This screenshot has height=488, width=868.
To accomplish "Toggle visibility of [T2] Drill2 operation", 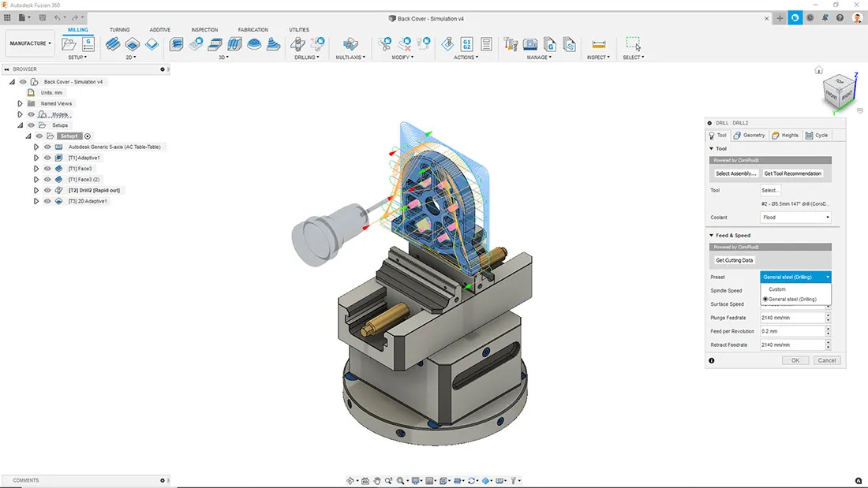I will tap(47, 190).
